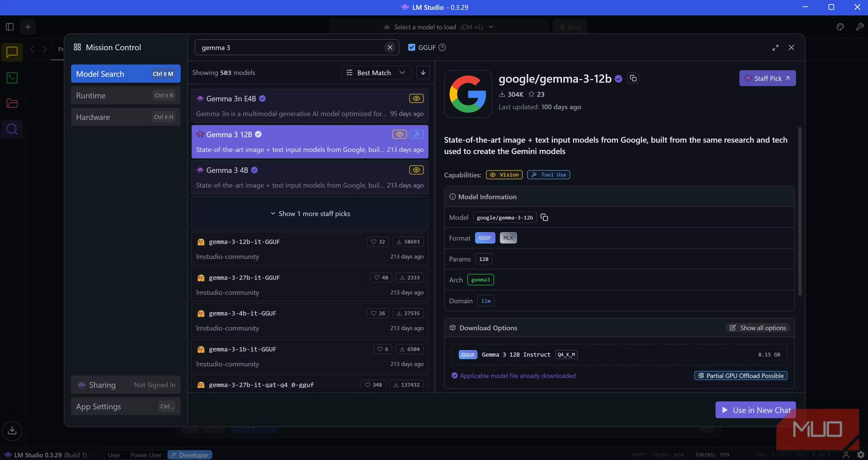
Task: Clear the gemma 3 search text
Action: pos(390,47)
